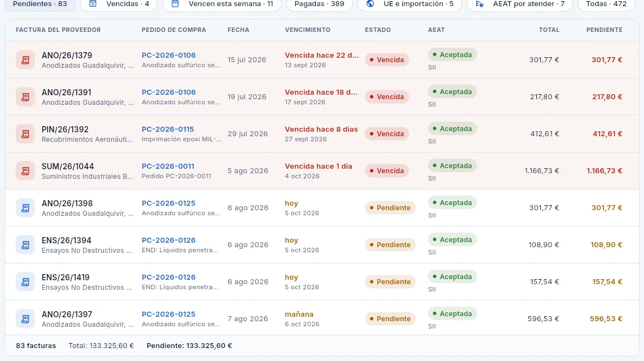Show the Pendientes · 83 filter
This screenshot has width=644, height=361.
tap(40, 4)
